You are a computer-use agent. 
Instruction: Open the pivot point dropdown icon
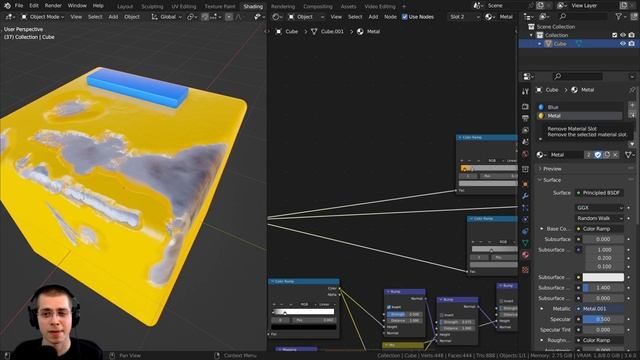[191, 17]
